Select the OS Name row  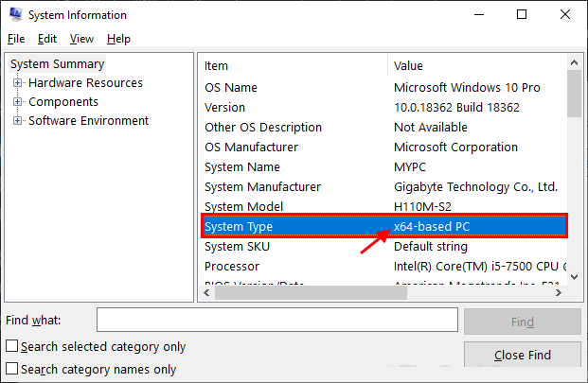click(x=294, y=87)
